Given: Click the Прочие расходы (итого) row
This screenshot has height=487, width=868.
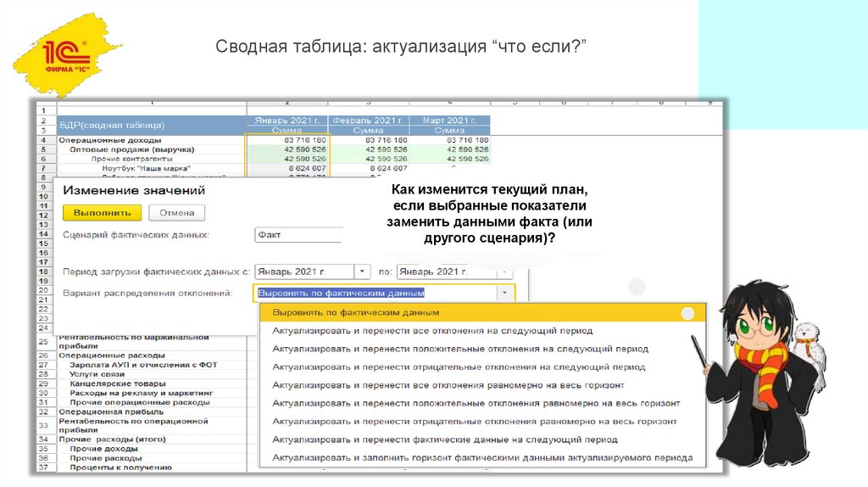Looking at the screenshot, I should click(113, 439).
